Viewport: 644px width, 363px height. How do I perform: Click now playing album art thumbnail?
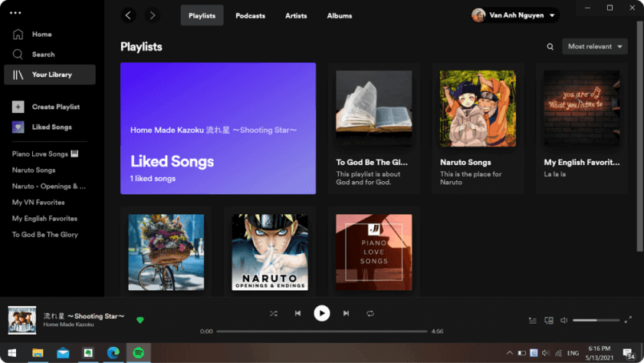pyautogui.click(x=22, y=320)
